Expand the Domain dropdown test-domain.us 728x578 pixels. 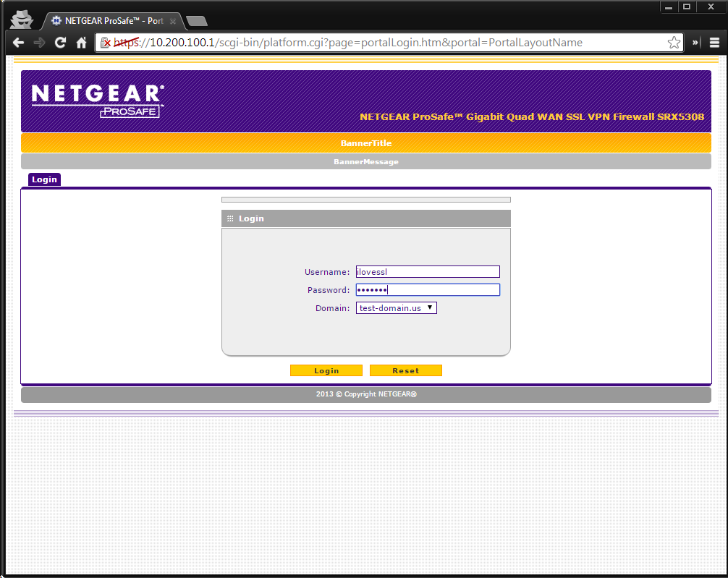pyautogui.click(x=396, y=307)
